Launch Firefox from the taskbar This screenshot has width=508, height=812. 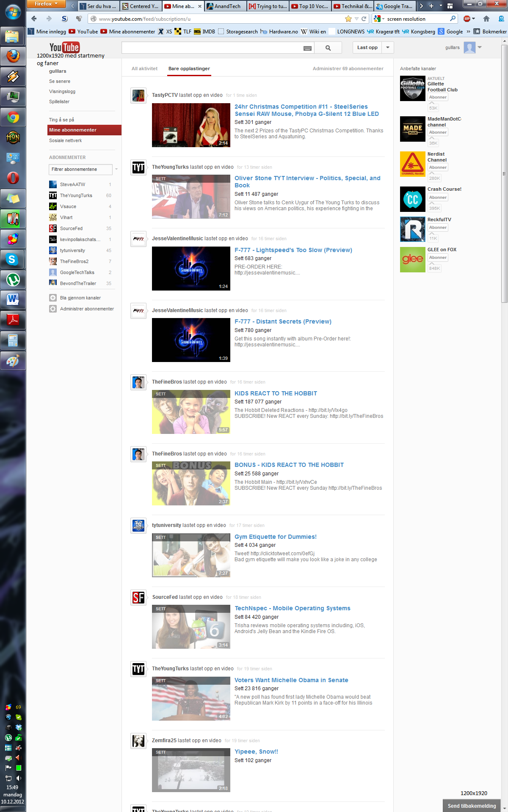coord(13,56)
